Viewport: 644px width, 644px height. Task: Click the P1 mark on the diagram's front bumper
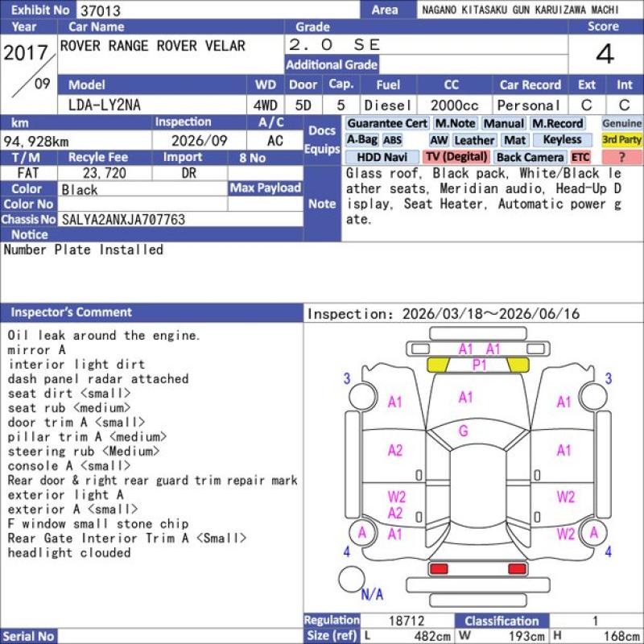479,365
